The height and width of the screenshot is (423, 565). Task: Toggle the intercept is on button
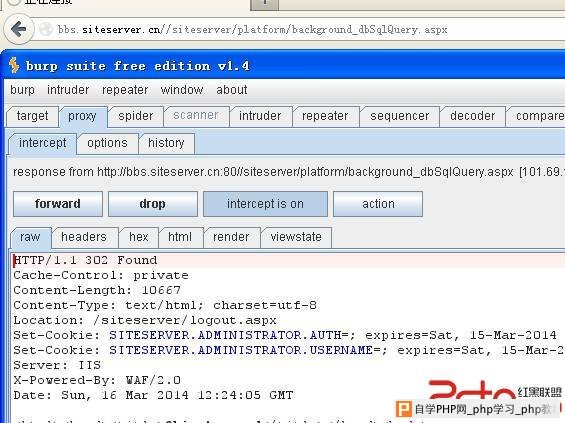[x=265, y=204]
